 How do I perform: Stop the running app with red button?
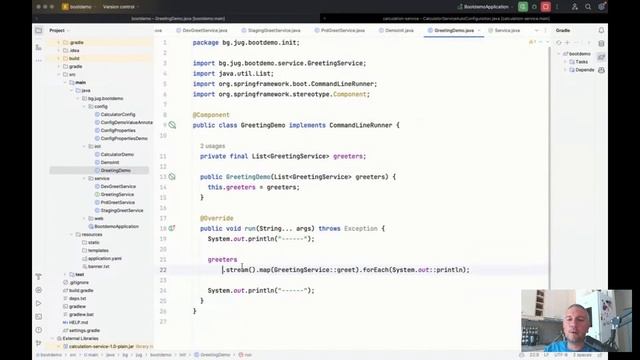pyautogui.click(x=546, y=7)
